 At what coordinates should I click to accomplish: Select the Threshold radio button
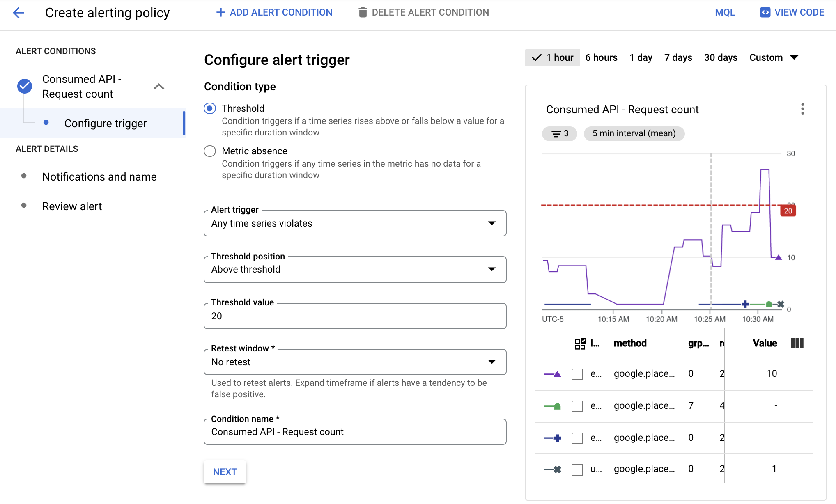point(209,108)
